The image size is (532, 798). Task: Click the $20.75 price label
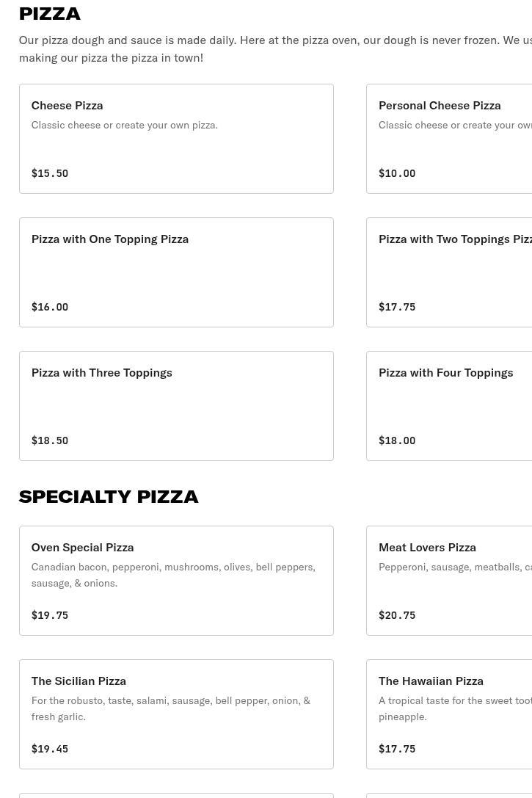pyautogui.click(x=397, y=616)
